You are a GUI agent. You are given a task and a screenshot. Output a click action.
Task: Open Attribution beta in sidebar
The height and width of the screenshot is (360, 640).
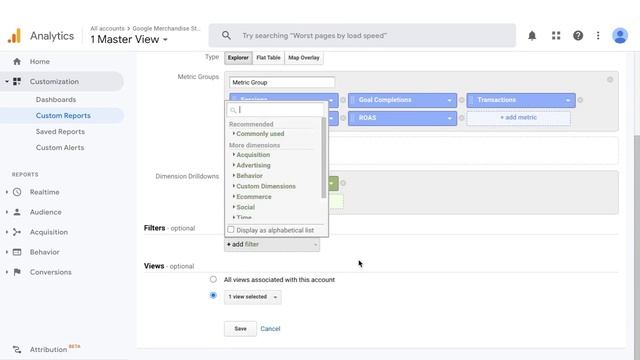click(x=48, y=349)
